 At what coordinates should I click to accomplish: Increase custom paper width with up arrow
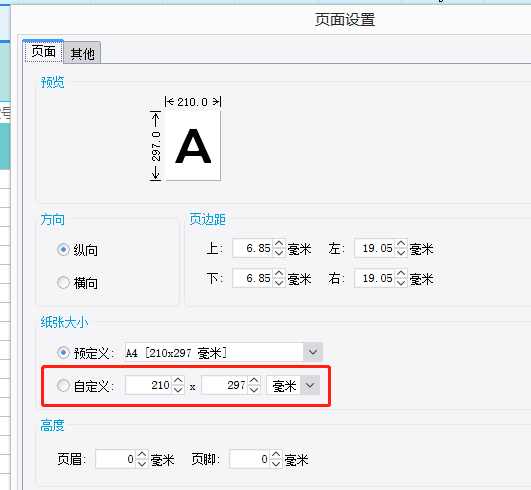[178, 381]
